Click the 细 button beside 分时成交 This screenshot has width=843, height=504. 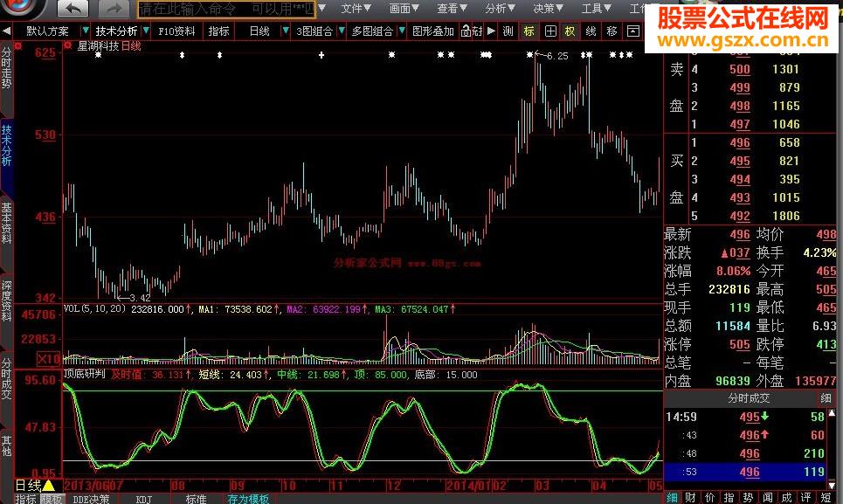pyautogui.click(x=826, y=398)
